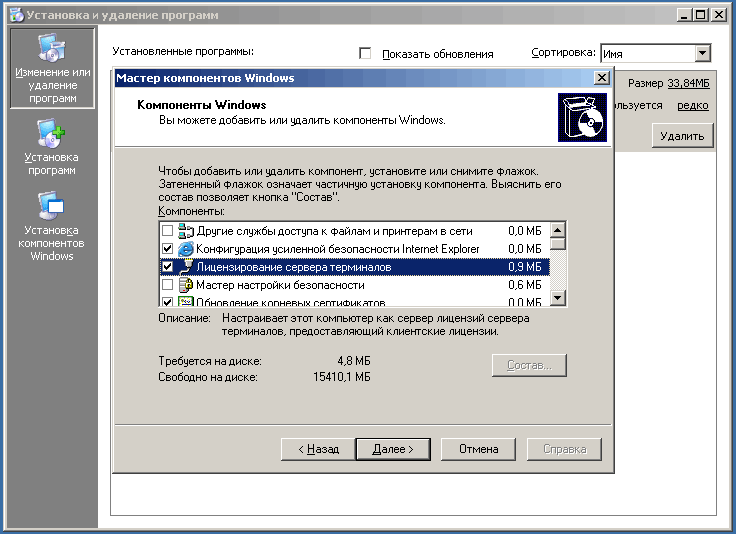The width and height of the screenshot is (736, 534).
Task: Click the wizard box-and-CD header image
Action: pos(582,117)
